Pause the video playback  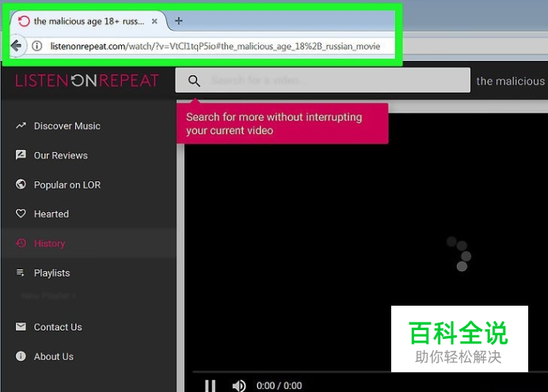210,386
